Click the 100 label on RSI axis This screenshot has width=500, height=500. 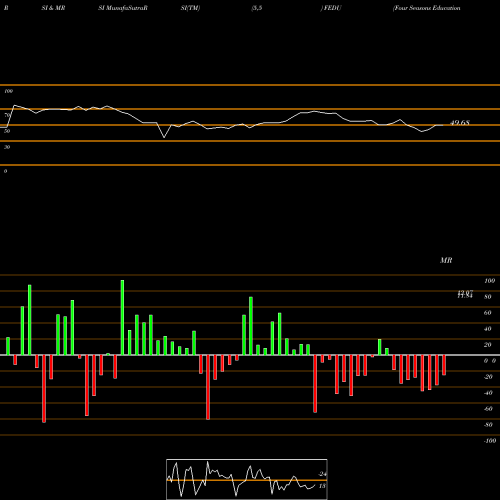pos(9,91)
